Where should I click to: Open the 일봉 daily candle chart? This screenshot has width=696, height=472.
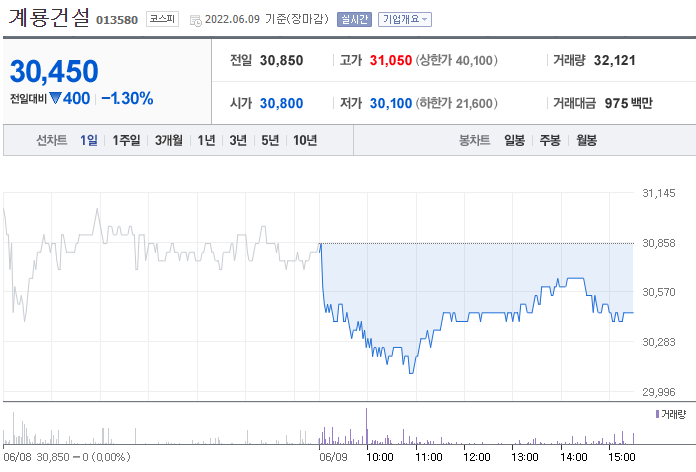click(514, 140)
